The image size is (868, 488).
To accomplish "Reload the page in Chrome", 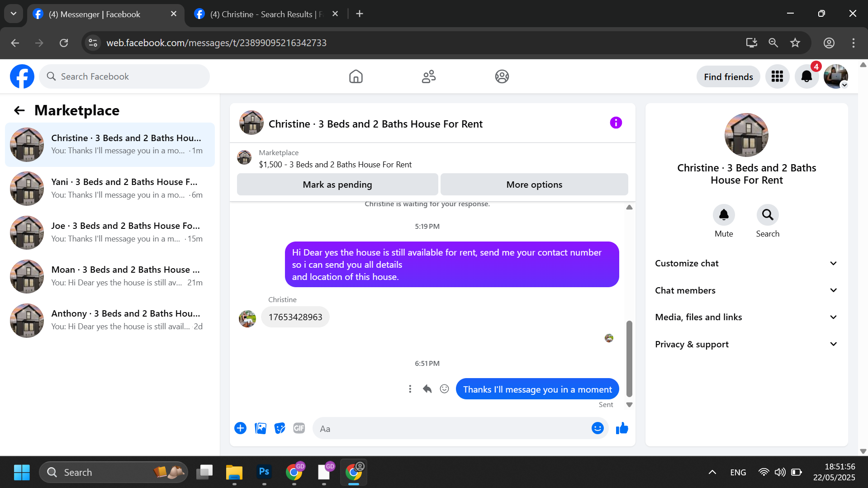I will (x=64, y=43).
